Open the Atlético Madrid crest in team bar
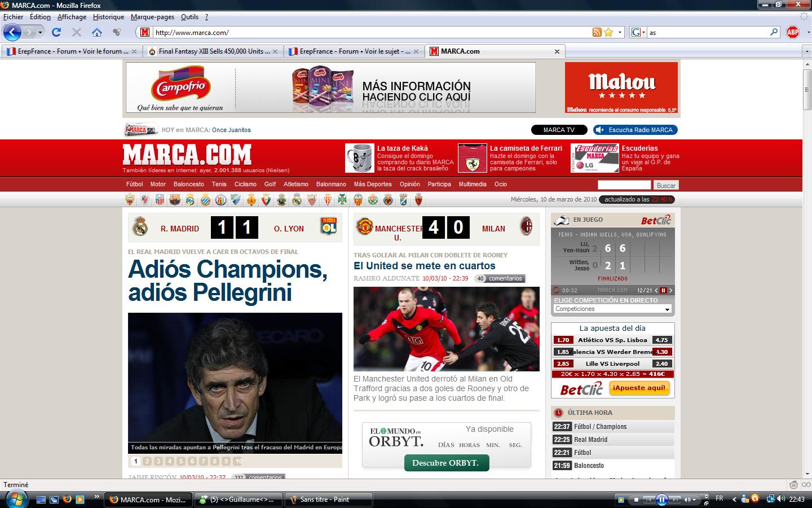 coord(160,200)
